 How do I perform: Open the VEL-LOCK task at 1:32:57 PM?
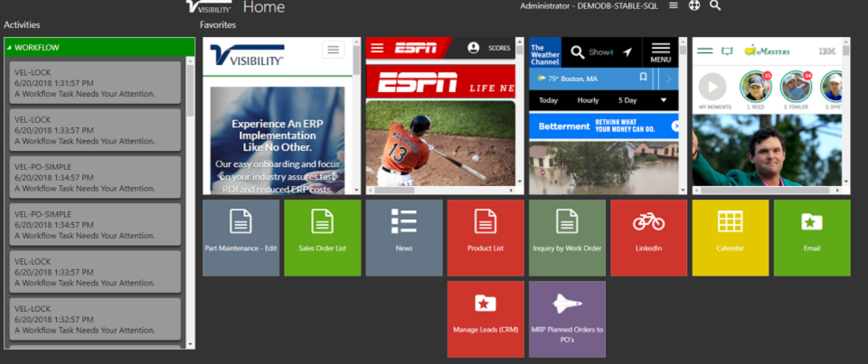pyautogui.click(x=95, y=319)
